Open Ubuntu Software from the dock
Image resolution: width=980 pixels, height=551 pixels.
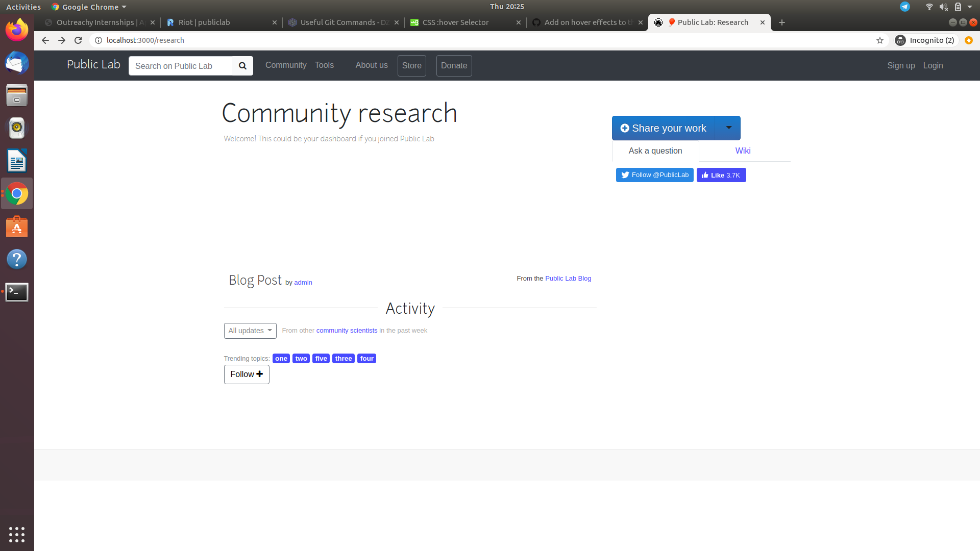tap(17, 226)
